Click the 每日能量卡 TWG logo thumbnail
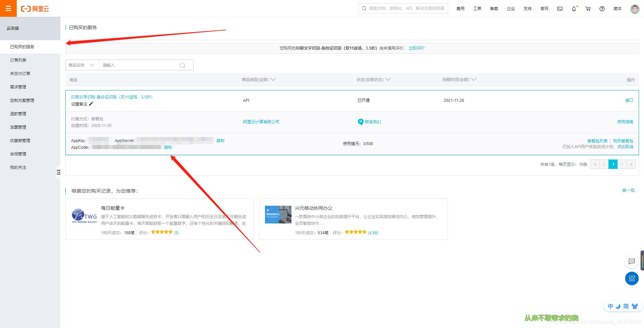The height and width of the screenshot is (328, 644). pos(84,216)
